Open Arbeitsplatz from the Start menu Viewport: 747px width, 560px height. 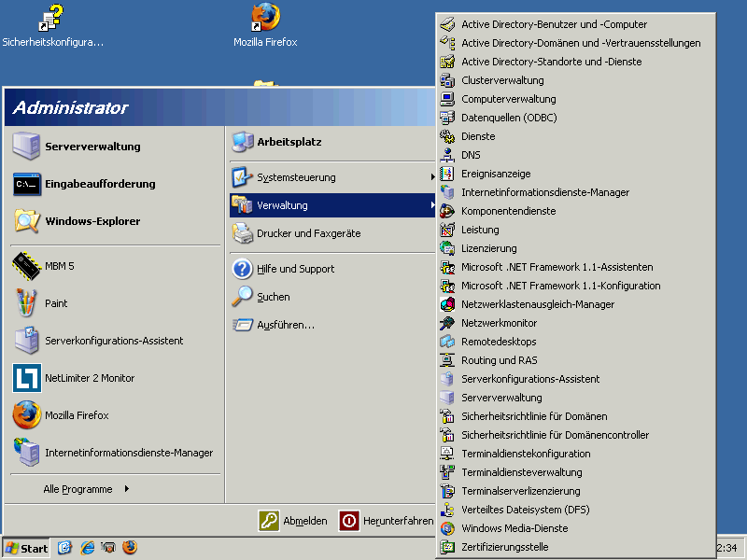[x=332, y=142]
